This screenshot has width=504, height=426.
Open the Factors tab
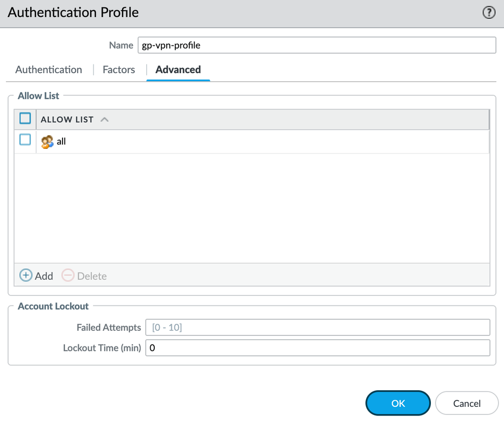pyautogui.click(x=118, y=70)
